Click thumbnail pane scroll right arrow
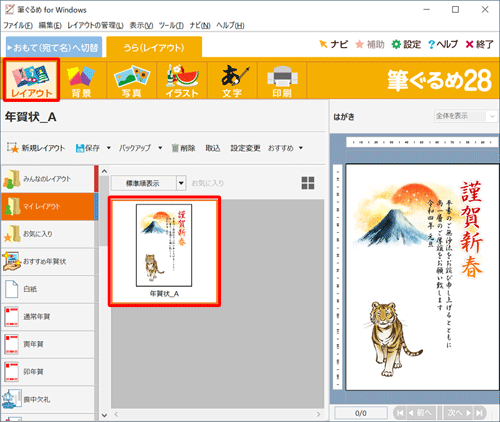Image resolution: width=500 pixels, height=422 pixels. point(319,414)
